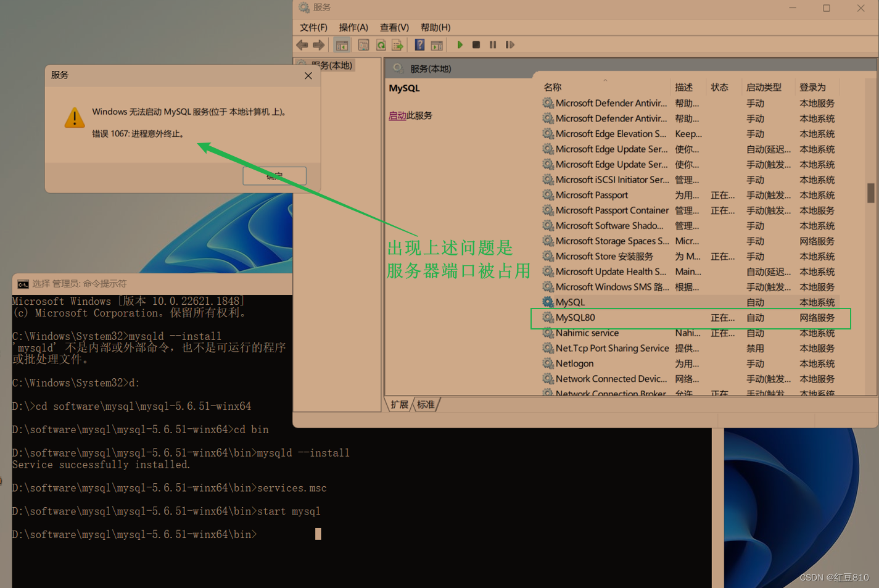Click the 正在... status cell of MySQL80
The width and height of the screenshot is (879, 588).
(722, 318)
